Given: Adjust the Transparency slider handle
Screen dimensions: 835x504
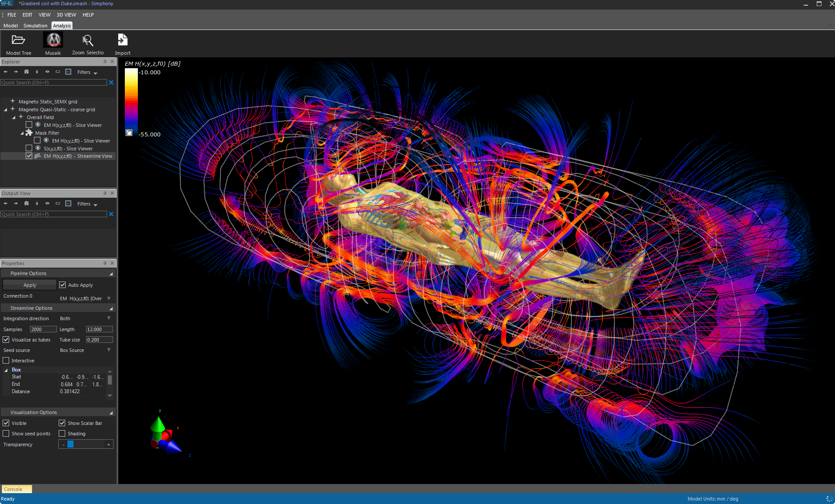Looking at the screenshot, I should [70, 444].
